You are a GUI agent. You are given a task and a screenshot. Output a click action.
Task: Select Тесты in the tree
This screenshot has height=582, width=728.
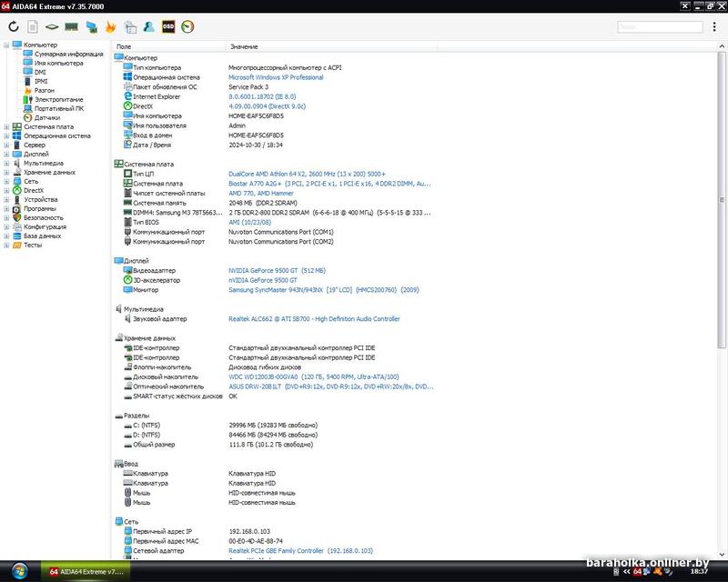point(33,245)
